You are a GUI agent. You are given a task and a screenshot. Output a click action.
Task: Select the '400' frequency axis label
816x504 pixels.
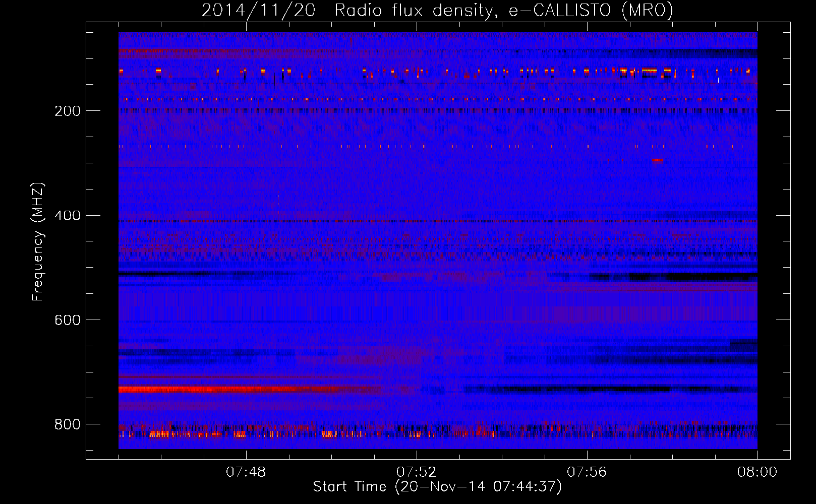68,216
